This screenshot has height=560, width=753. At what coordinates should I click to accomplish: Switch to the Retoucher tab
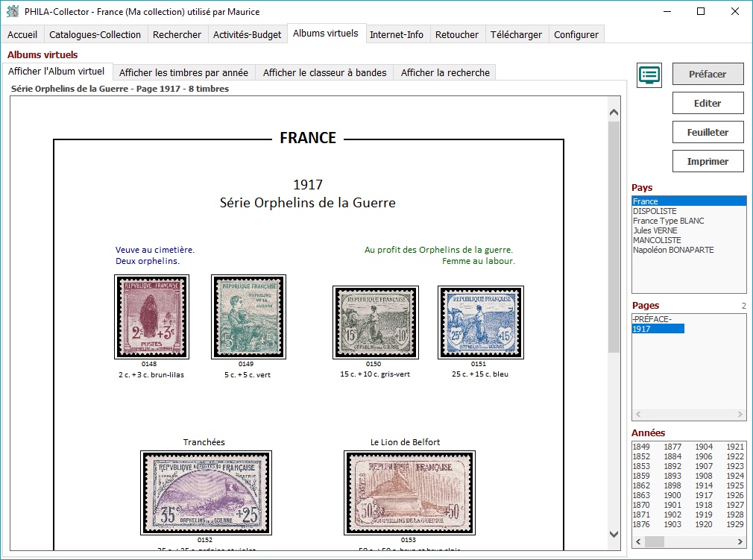click(x=457, y=34)
